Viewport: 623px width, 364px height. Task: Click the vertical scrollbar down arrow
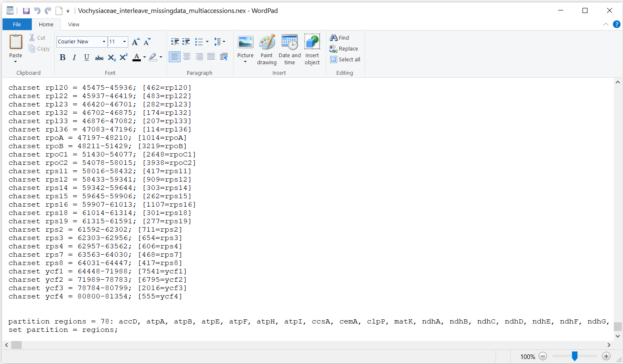point(618,336)
